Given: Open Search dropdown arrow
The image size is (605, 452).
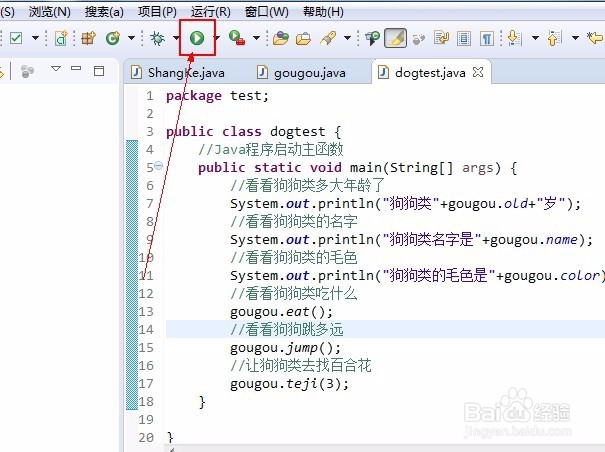Looking at the screenshot, I should [347, 38].
